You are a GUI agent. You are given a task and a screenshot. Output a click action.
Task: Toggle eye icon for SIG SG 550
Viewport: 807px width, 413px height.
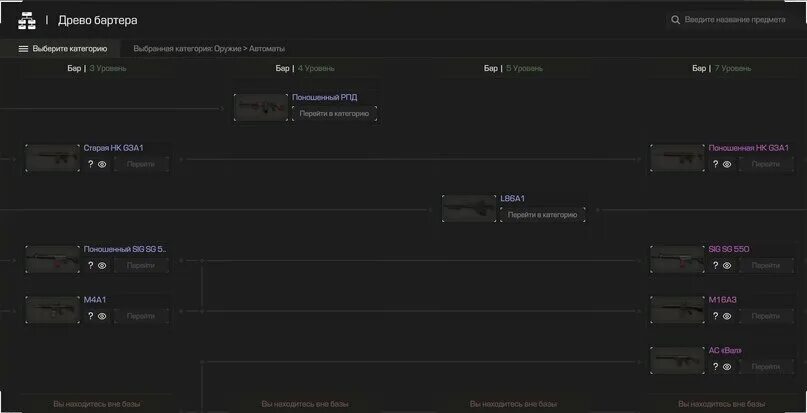point(727,266)
